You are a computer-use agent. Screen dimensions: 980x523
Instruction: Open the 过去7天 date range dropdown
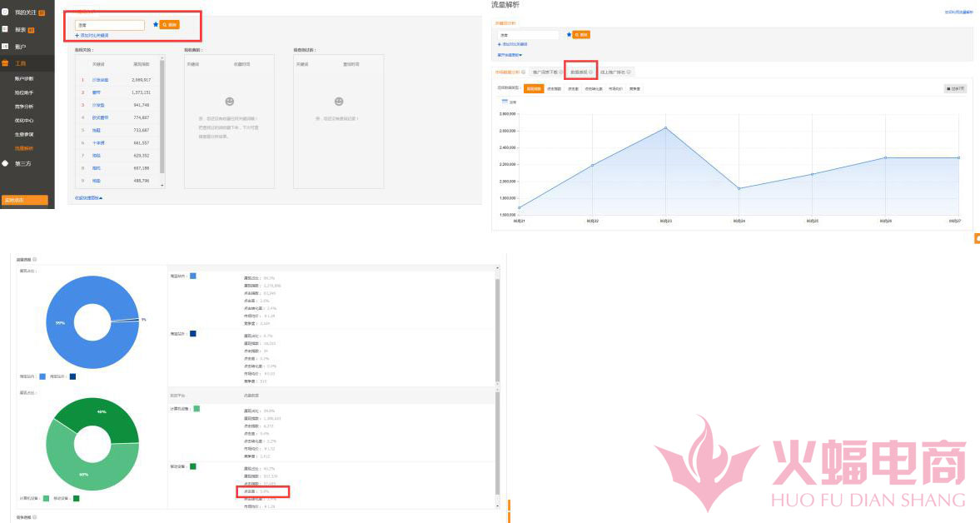[x=956, y=87]
